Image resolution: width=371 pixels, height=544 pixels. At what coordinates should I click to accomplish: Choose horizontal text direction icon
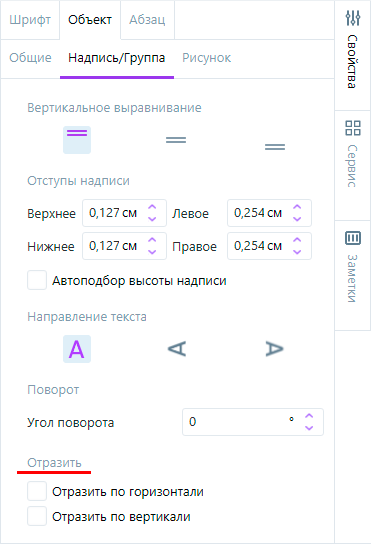click(x=77, y=349)
